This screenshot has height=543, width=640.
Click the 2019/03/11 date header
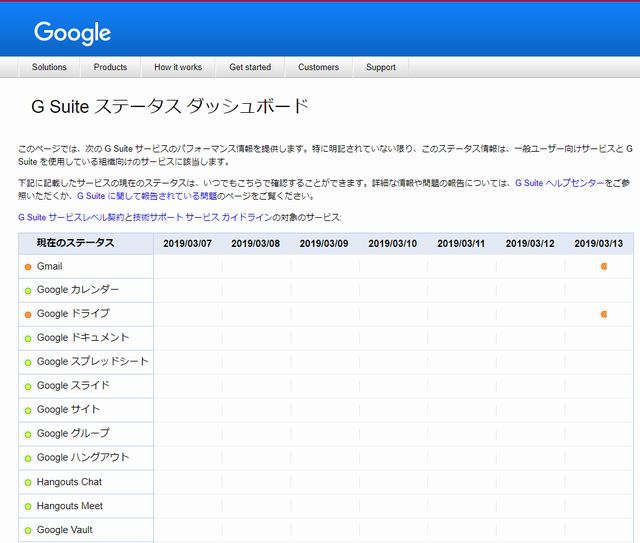tap(461, 244)
